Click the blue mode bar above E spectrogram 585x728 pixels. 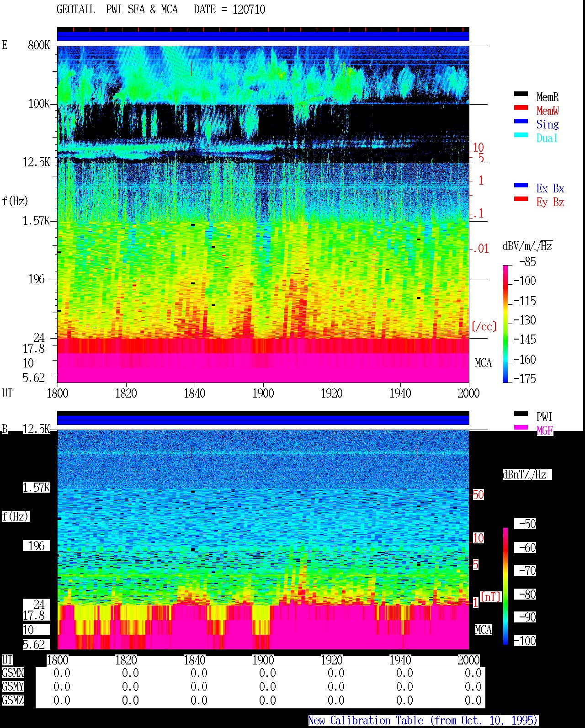click(263, 36)
